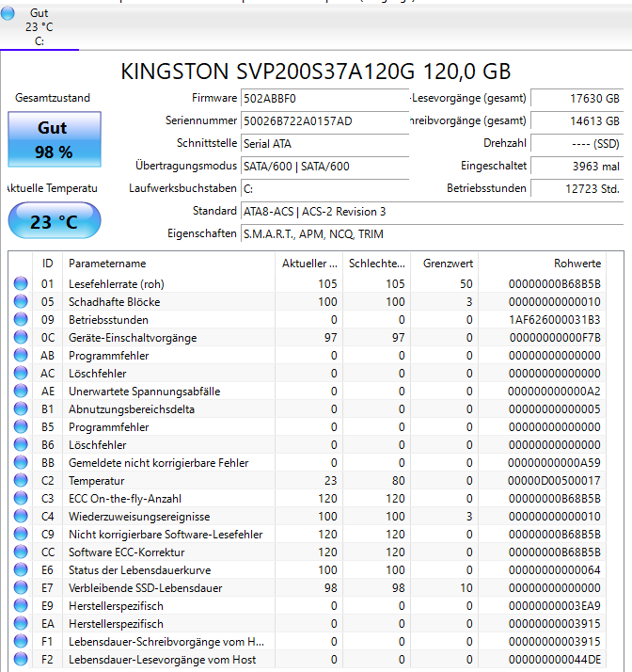
Task: Click the status orb for F1 Lebensdauer-Schreibvorgänge
Action: click(21, 641)
